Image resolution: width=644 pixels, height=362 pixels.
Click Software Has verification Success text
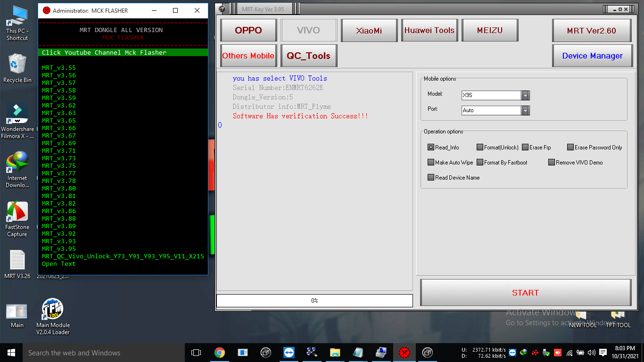pos(300,116)
